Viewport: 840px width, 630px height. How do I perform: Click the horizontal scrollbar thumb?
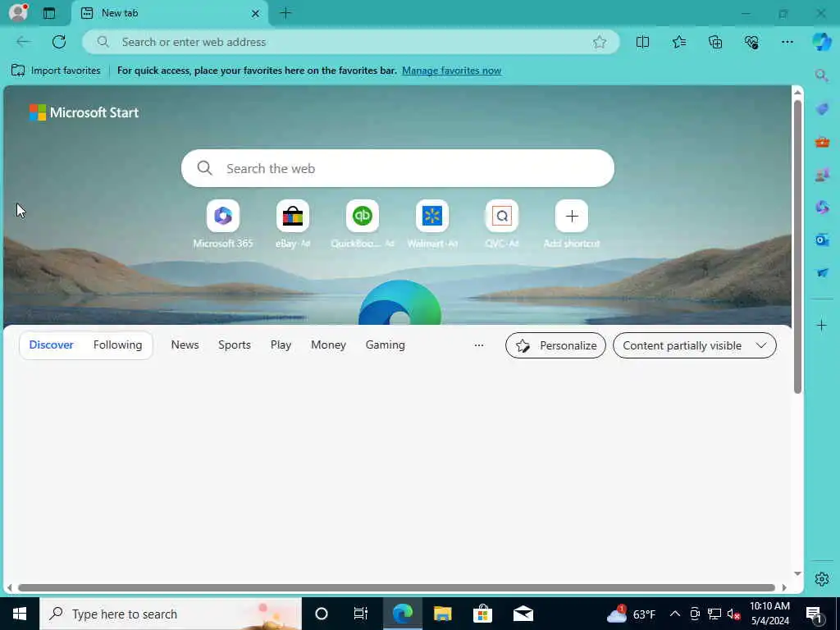[x=396, y=587]
